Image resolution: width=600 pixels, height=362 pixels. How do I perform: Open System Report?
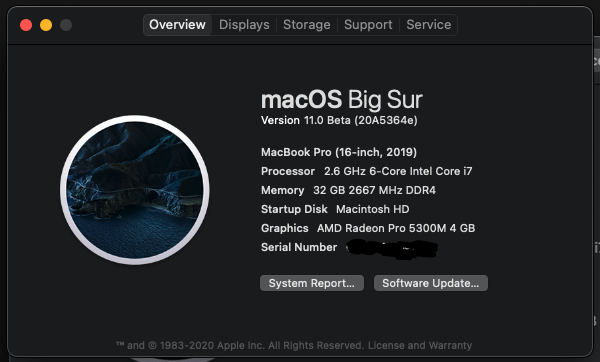312,283
